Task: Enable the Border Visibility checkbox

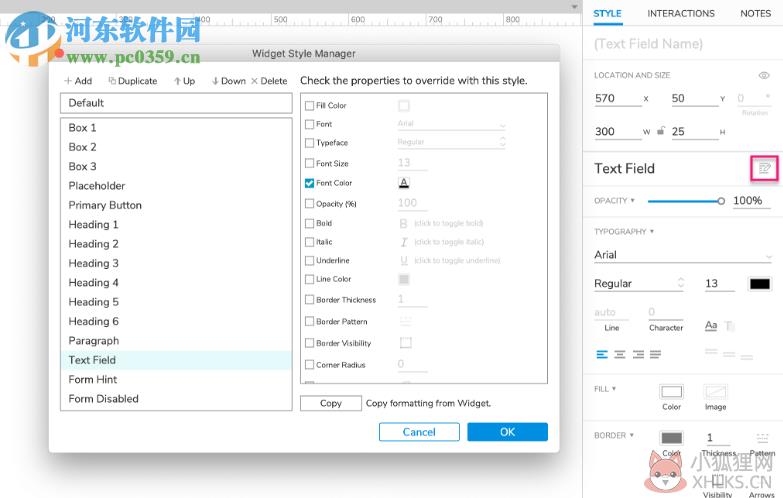Action: pyautogui.click(x=310, y=343)
